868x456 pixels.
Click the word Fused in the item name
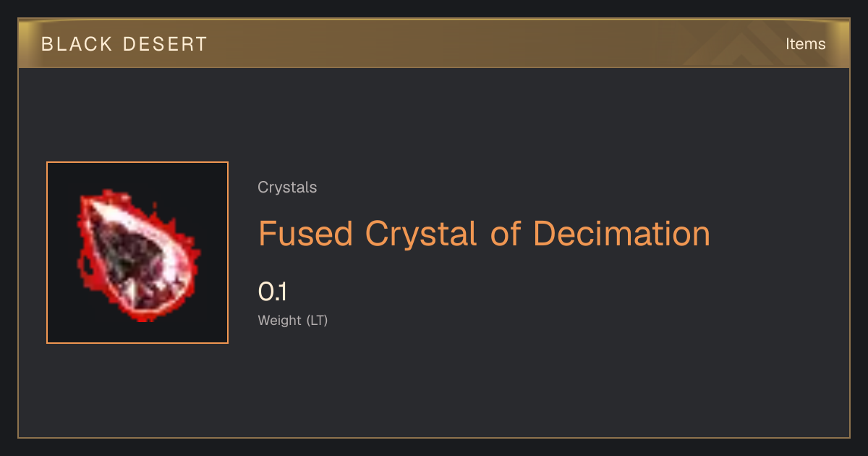pos(306,234)
